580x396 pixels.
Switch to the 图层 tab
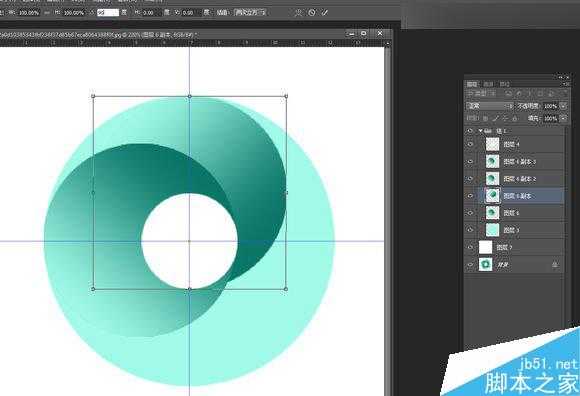(472, 84)
